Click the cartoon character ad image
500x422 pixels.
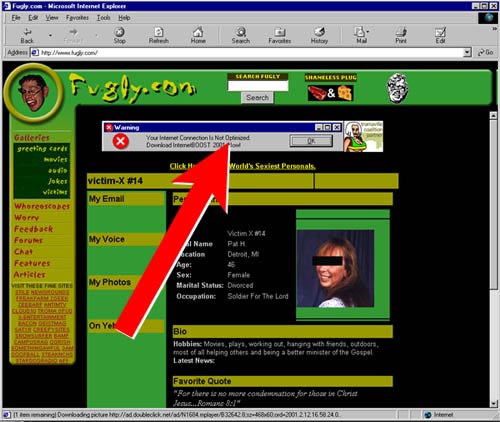point(363,136)
